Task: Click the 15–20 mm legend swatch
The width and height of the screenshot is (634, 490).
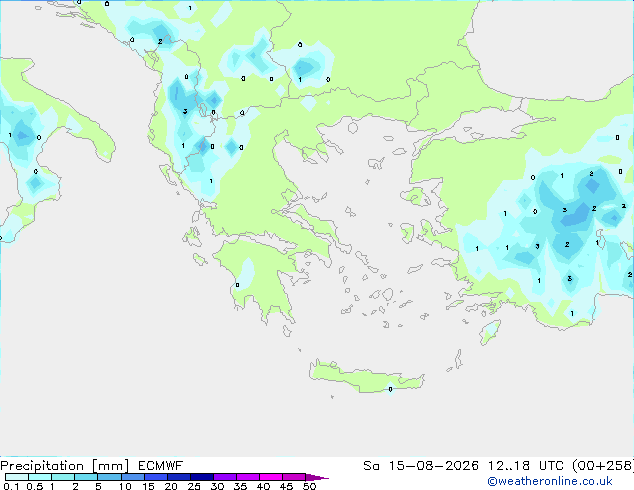Action: pos(156,477)
